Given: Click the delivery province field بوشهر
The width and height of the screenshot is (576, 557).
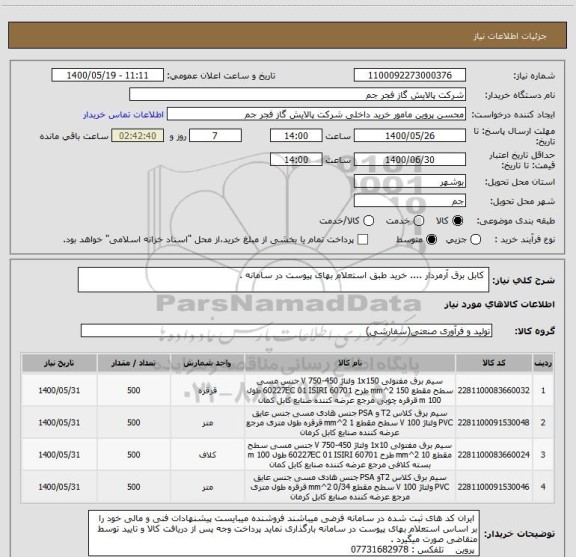Looking at the screenshot, I should click(x=410, y=182).
